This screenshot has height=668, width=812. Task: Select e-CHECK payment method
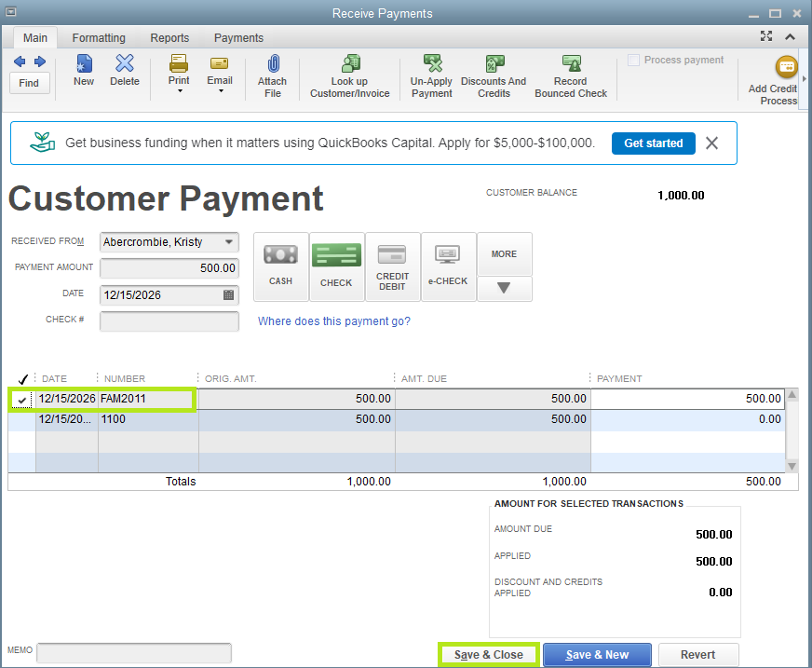448,266
